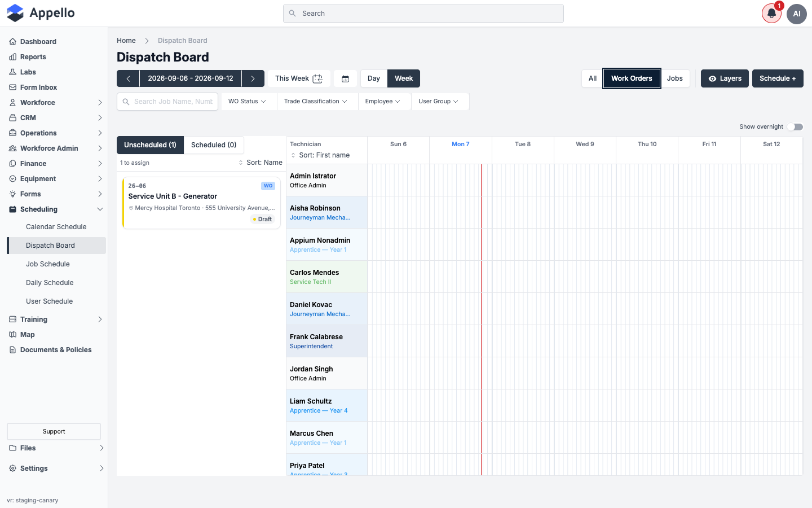The width and height of the screenshot is (812, 508).
Task: Open Job Schedule in sidebar
Action: tap(56, 264)
